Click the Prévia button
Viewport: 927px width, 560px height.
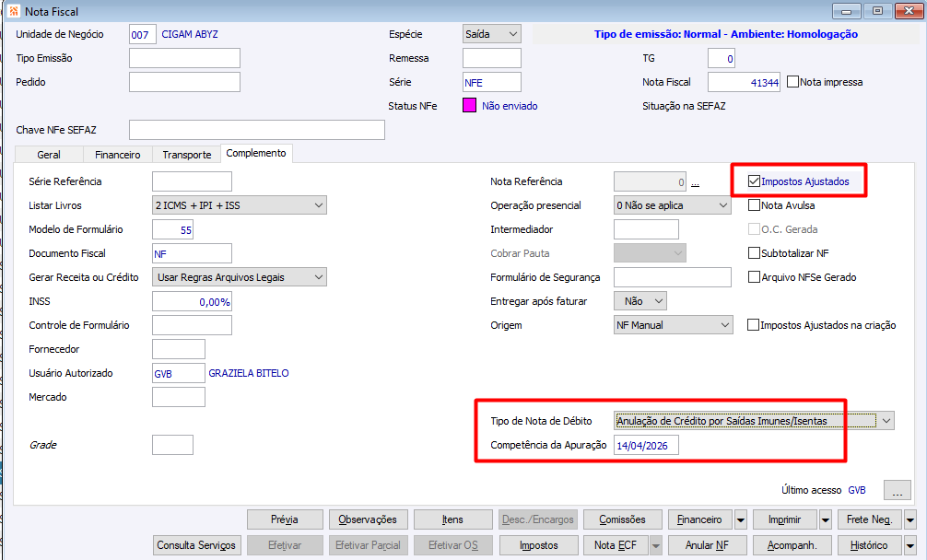click(x=285, y=519)
